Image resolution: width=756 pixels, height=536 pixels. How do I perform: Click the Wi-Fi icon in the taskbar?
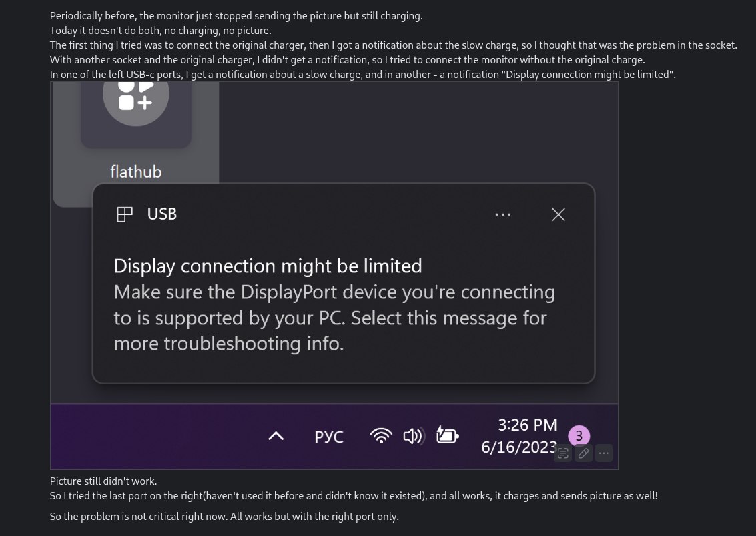click(x=381, y=436)
